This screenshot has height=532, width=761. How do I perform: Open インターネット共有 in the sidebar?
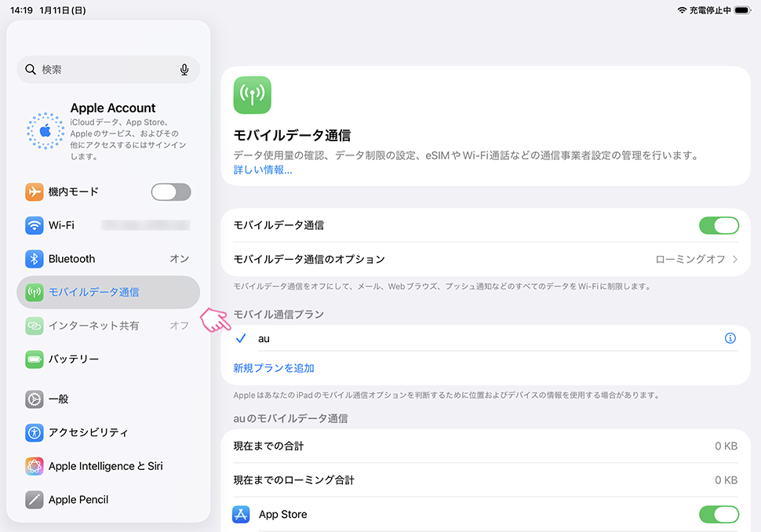point(94,326)
